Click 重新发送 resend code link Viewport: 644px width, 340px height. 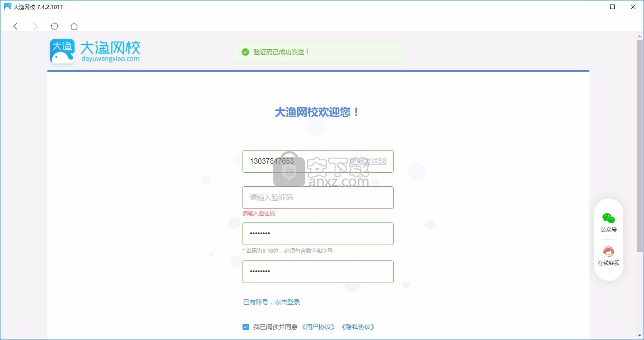tap(368, 161)
